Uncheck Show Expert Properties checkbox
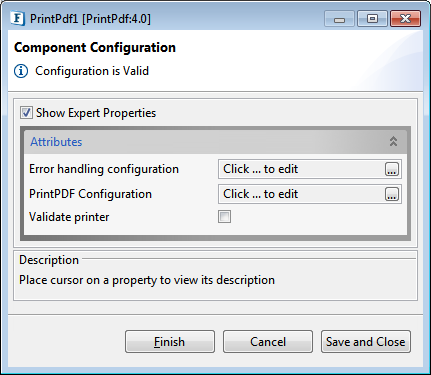The image size is (431, 375). click(26, 113)
